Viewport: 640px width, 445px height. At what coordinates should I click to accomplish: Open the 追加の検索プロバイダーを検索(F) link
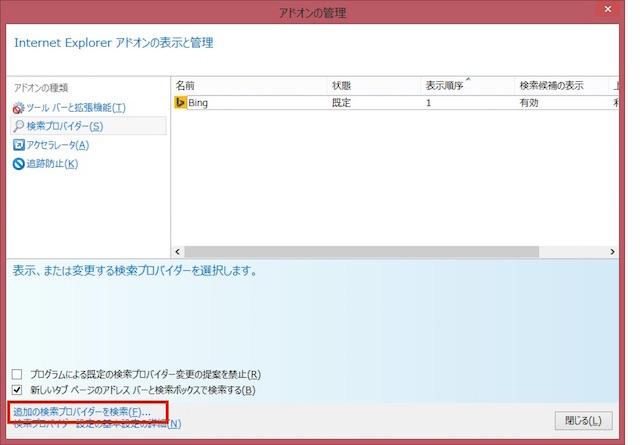(82, 412)
